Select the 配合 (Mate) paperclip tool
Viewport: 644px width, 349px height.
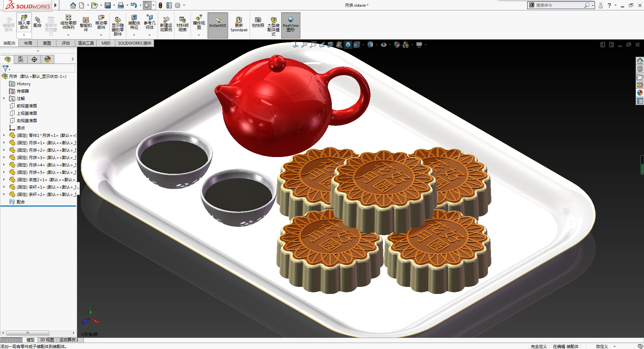[x=38, y=22]
